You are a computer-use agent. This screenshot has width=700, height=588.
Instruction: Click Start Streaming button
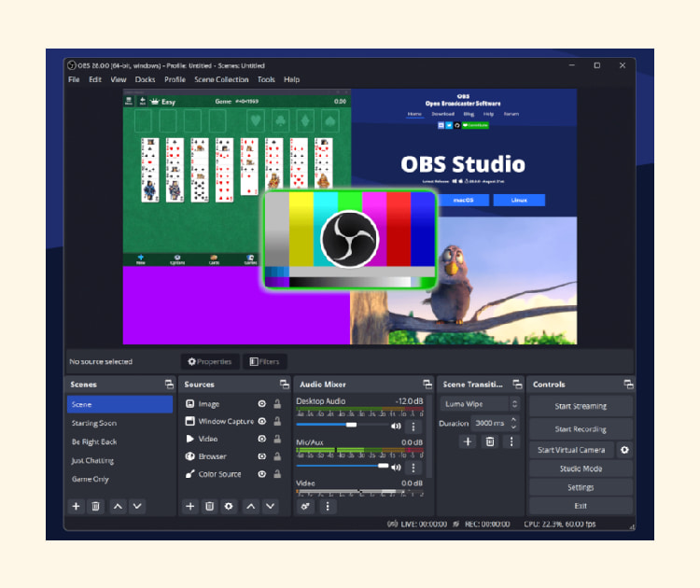tap(581, 406)
